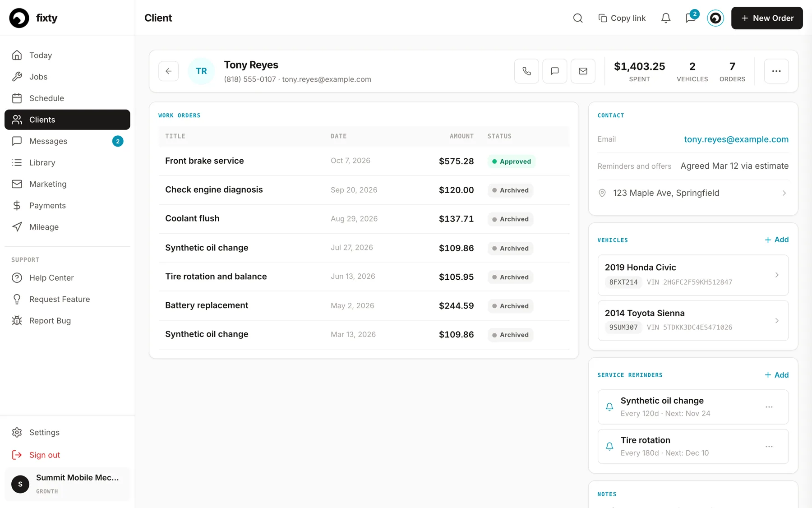Navigate to Jobs in the sidebar

click(x=67, y=77)
